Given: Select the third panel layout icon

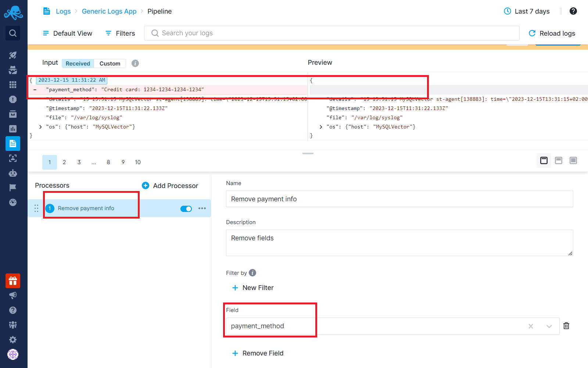Looking at the screenshot, I should click(573, 160).
